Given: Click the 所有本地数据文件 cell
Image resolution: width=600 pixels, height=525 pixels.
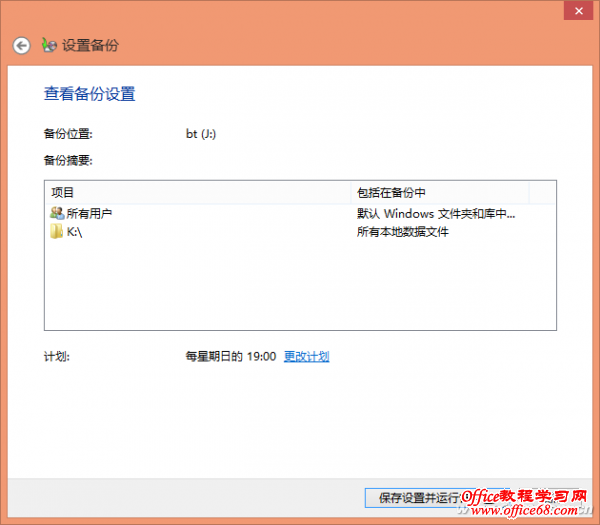Looking at the screenshot, I should [403, 232].
